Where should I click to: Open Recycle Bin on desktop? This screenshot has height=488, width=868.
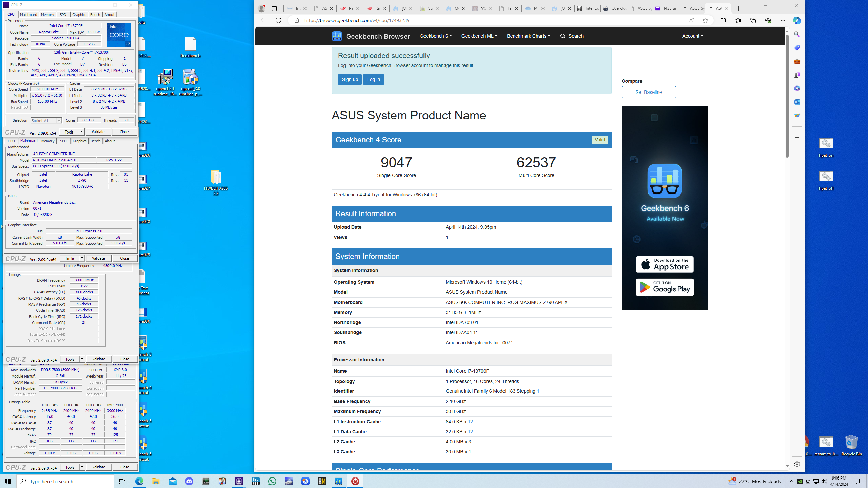click(x=851, y=445)
